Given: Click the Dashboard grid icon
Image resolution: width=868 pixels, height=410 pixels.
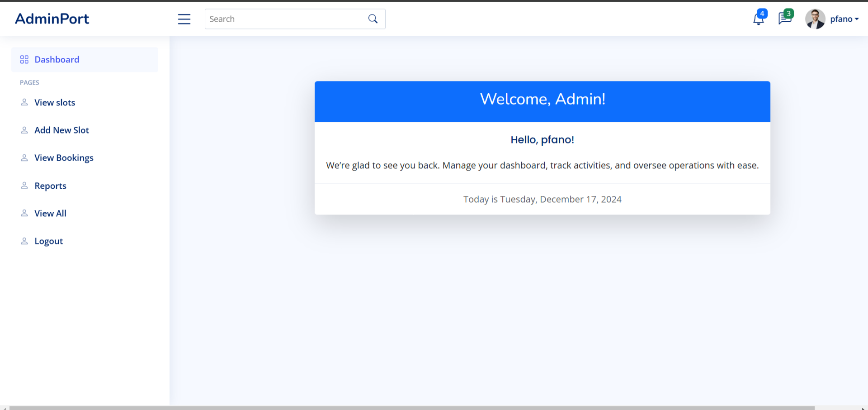Looking at the screenshot, I should tap(24, 60).
